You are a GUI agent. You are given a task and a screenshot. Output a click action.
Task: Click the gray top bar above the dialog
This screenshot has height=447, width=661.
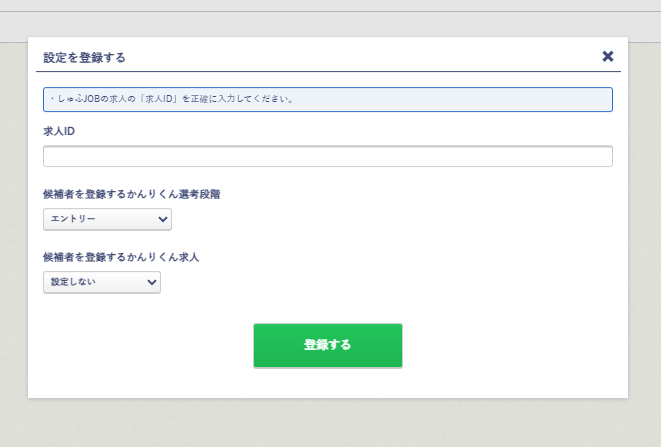[x=330, y=20]
